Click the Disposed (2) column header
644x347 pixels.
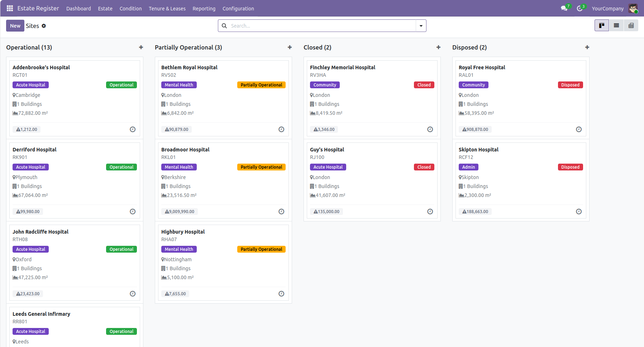click(x=469, y=47)
